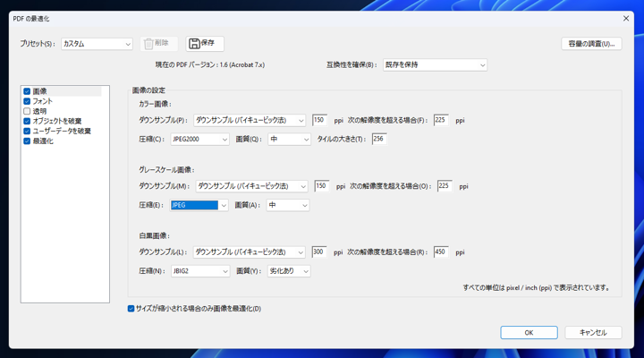The image size is (644, 358).
Task: Click grayscale 150 ppi field
Action: (x=322, y=186)
